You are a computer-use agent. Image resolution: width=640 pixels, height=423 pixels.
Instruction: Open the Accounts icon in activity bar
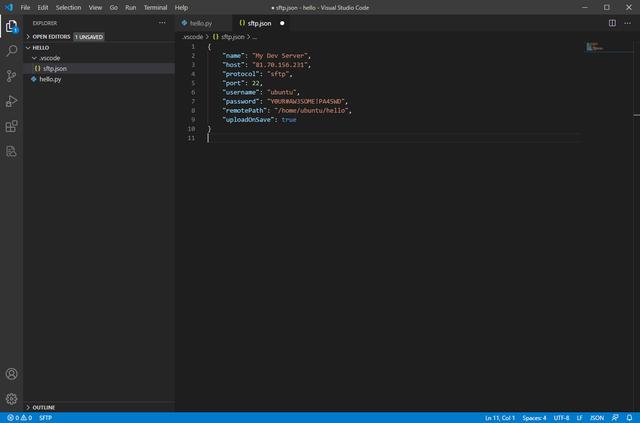11,374
